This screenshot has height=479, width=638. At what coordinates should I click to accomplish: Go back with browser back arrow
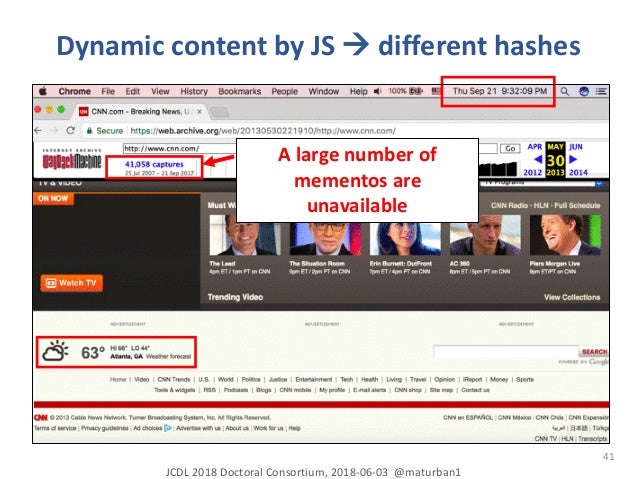click(38, 131)
